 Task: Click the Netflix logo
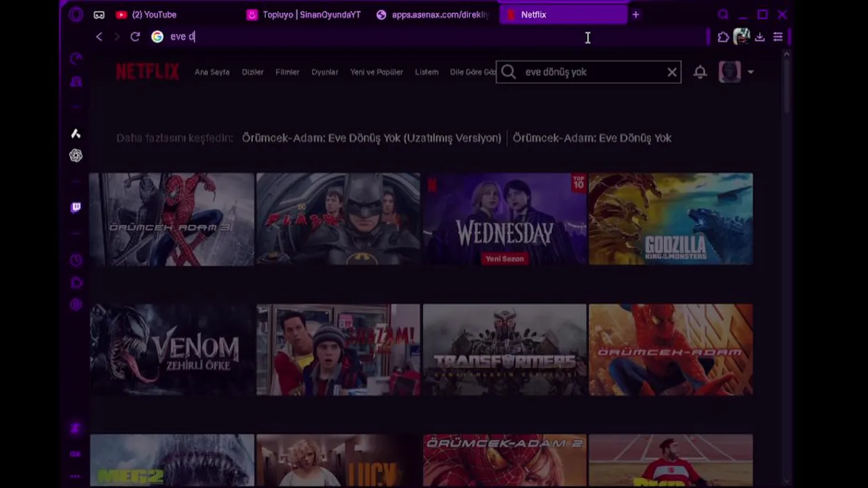pyautogui.click(x=147, y=71)
